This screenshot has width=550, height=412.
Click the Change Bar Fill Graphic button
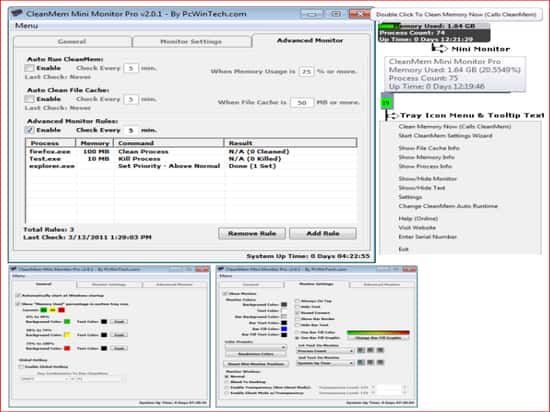(x=378, y=338)
